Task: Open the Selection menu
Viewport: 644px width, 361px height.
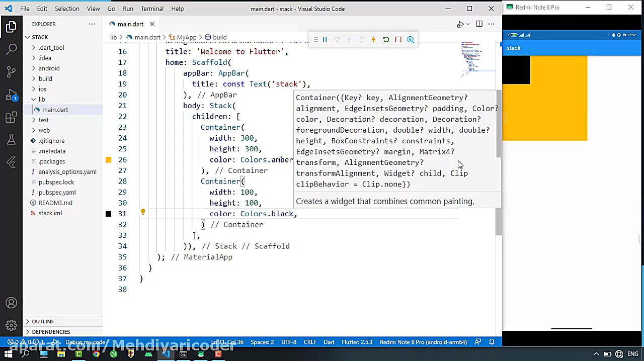Action: [x=67, y=9]
